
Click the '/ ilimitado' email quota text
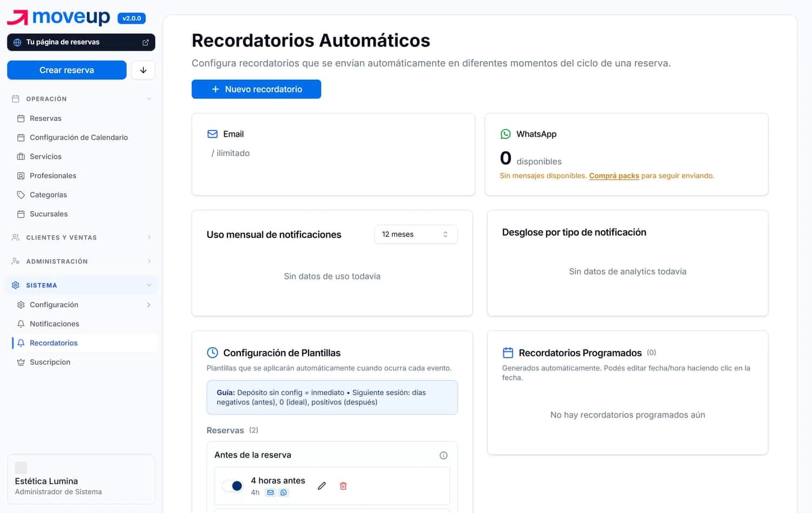pos(231,153)
